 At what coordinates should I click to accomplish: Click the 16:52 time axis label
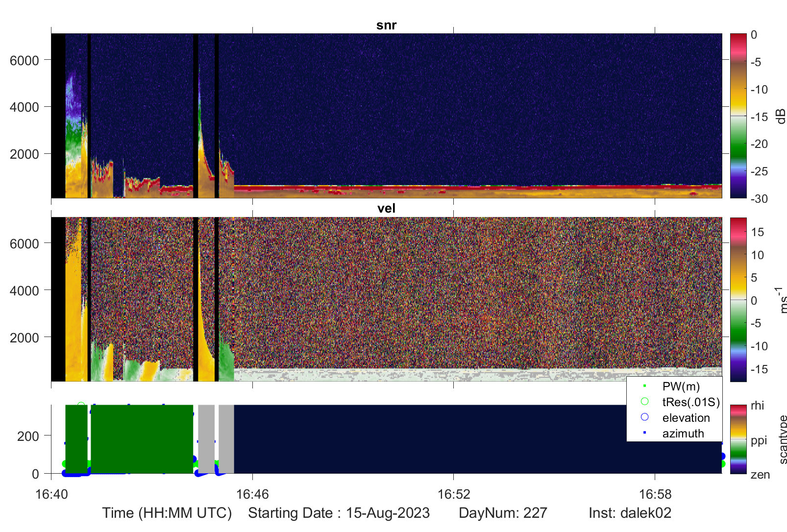click(454, 494)
